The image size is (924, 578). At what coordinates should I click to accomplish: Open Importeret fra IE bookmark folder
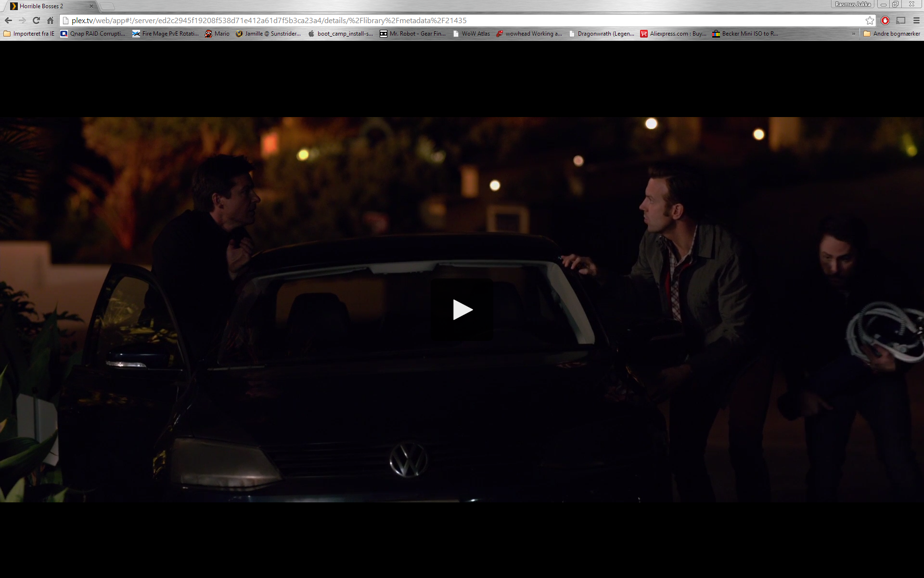(x=29, y=34)
